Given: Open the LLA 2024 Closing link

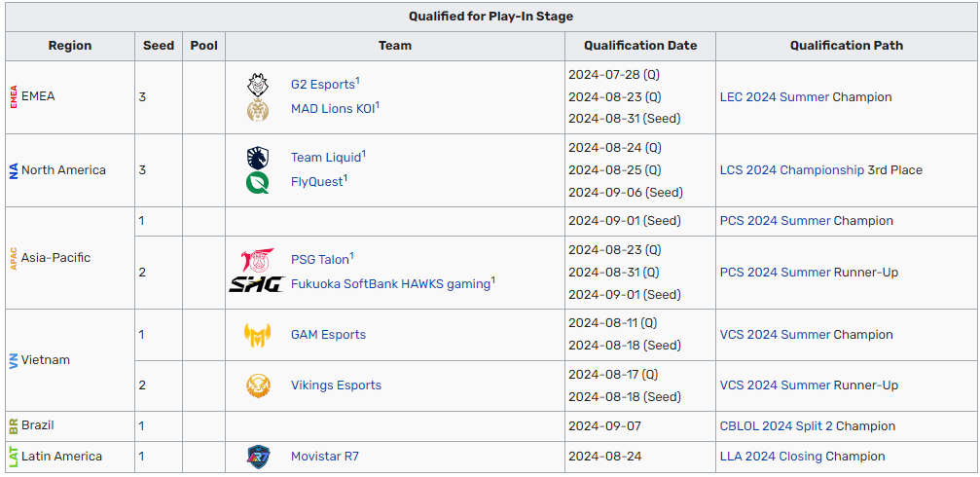Looking at the screenshot, I should [771, 457].
